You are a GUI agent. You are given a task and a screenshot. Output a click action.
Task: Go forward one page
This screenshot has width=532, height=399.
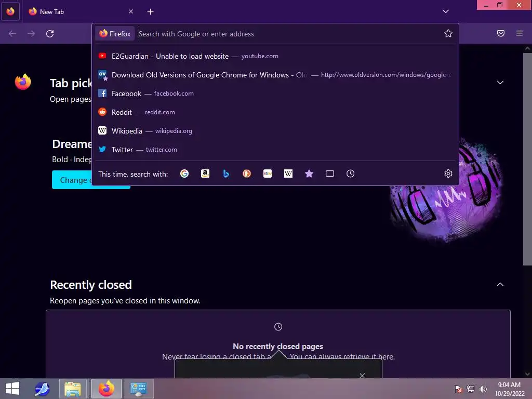tap(31, 34)
